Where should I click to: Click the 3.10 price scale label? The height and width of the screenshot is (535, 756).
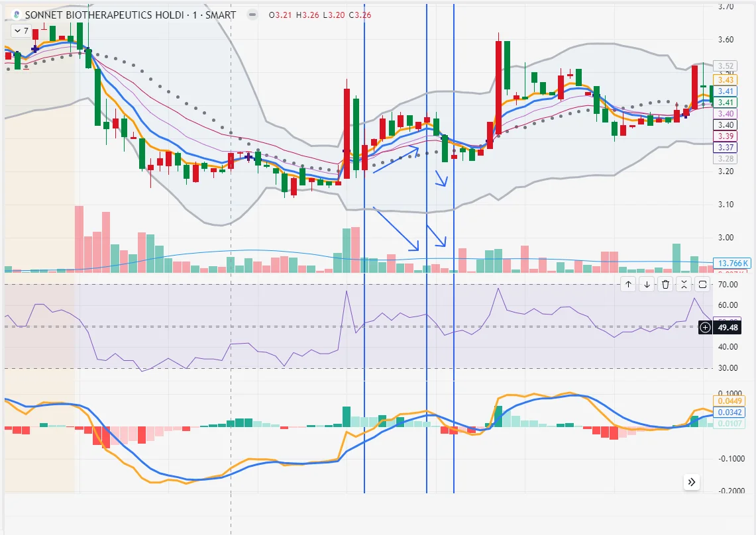pos(726,205)
